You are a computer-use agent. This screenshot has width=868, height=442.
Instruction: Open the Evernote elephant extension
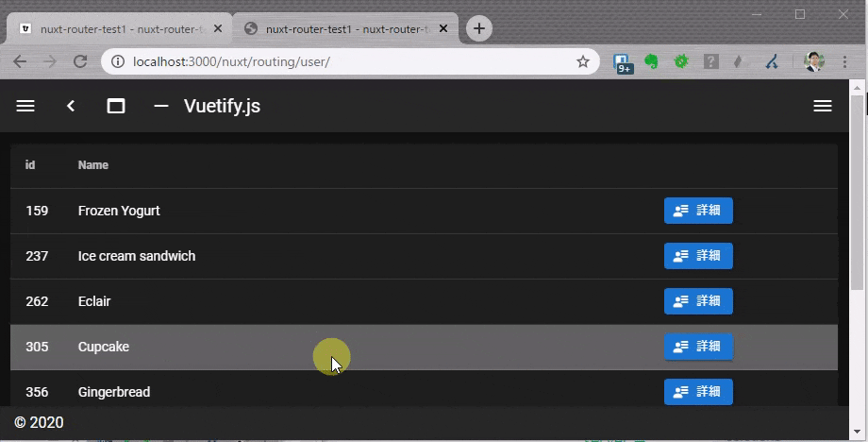pyautogui.click(x=652, y=61)
